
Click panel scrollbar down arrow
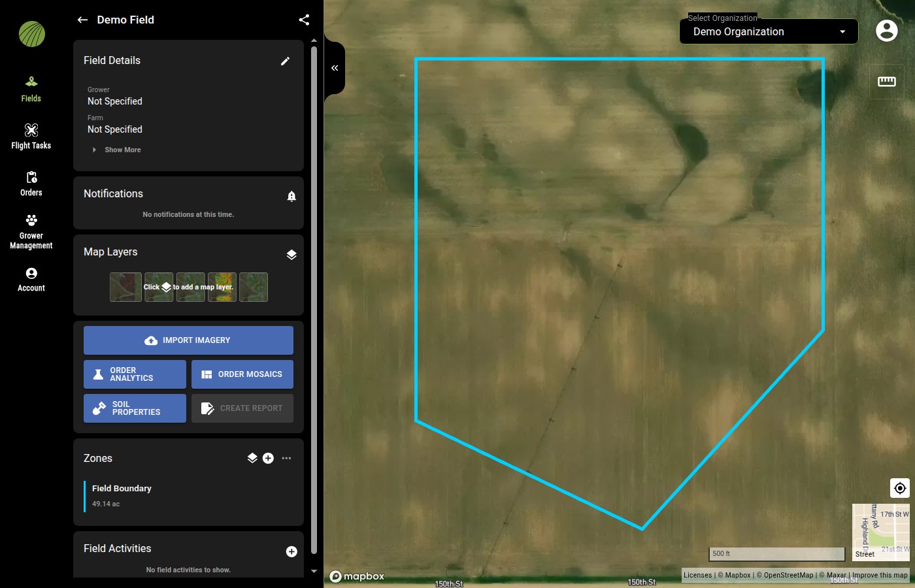(314, 571)
